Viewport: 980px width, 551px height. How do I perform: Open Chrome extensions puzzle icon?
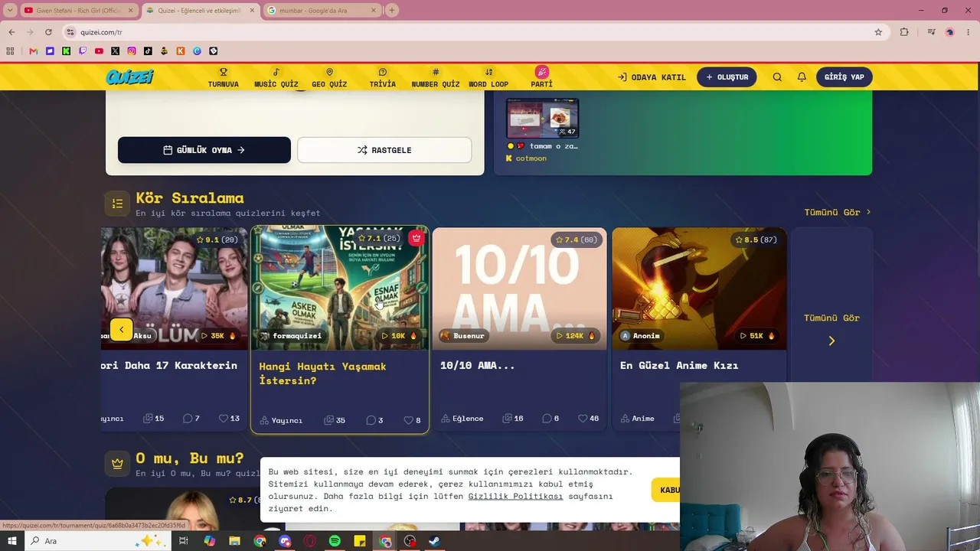tap(904, 32)
